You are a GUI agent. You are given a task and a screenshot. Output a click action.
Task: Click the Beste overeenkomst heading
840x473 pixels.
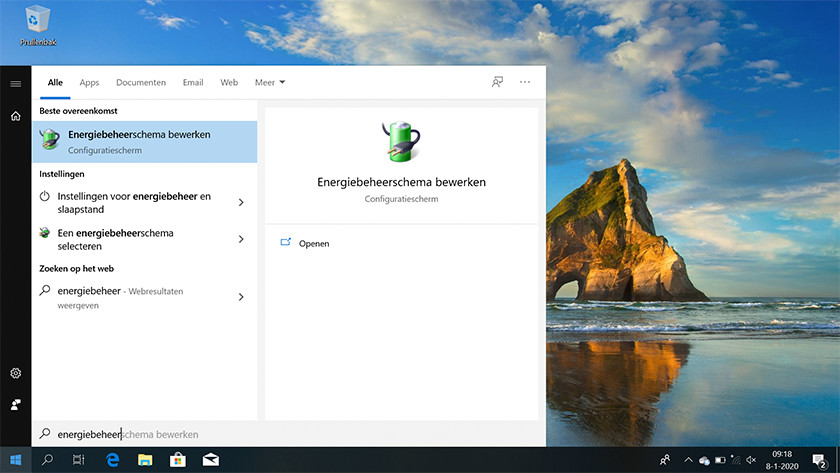coord(78,111)
